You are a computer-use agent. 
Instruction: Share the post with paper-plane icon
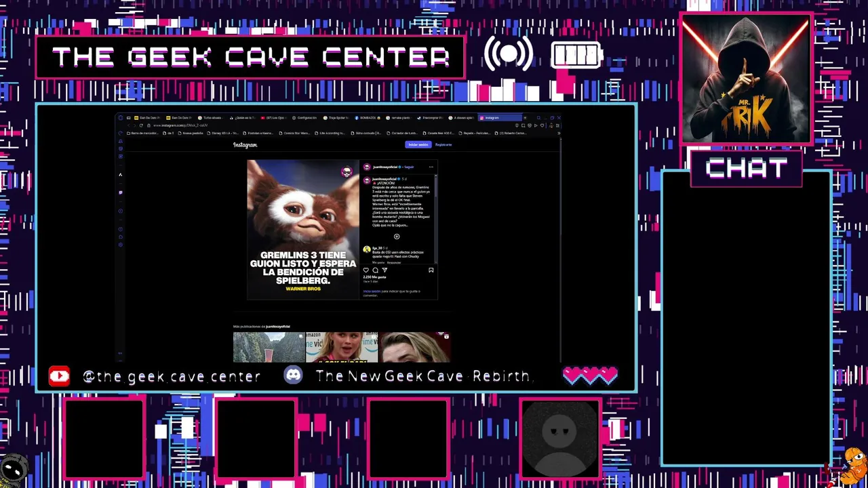coord(384,270)
